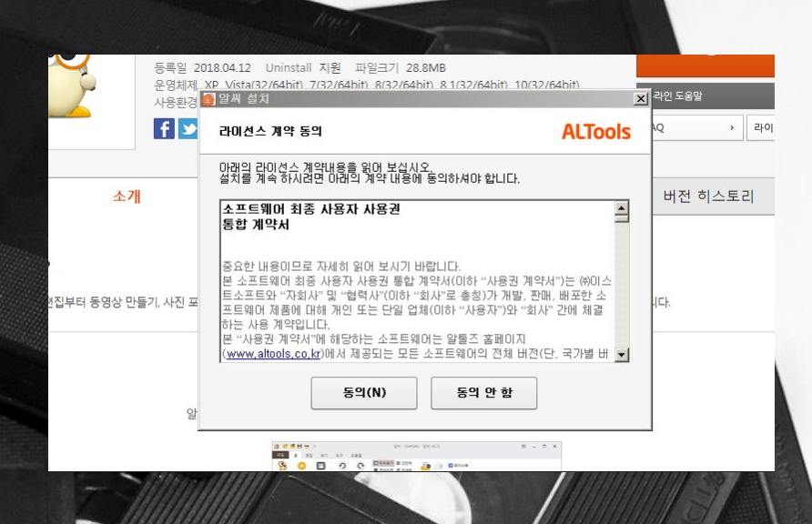Viewport: 812px width, 524px height.
Task: Click the ALTools logo in installer
Action: 596,131
